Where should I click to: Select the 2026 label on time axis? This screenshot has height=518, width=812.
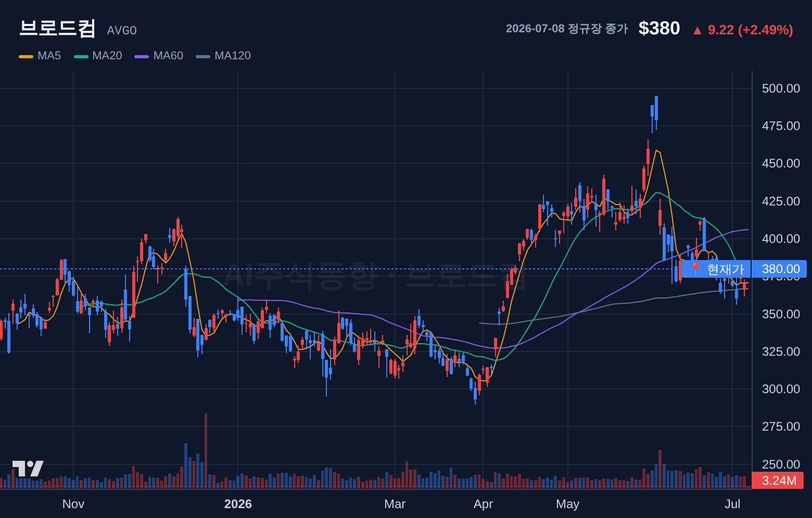(x=238, y=504)
